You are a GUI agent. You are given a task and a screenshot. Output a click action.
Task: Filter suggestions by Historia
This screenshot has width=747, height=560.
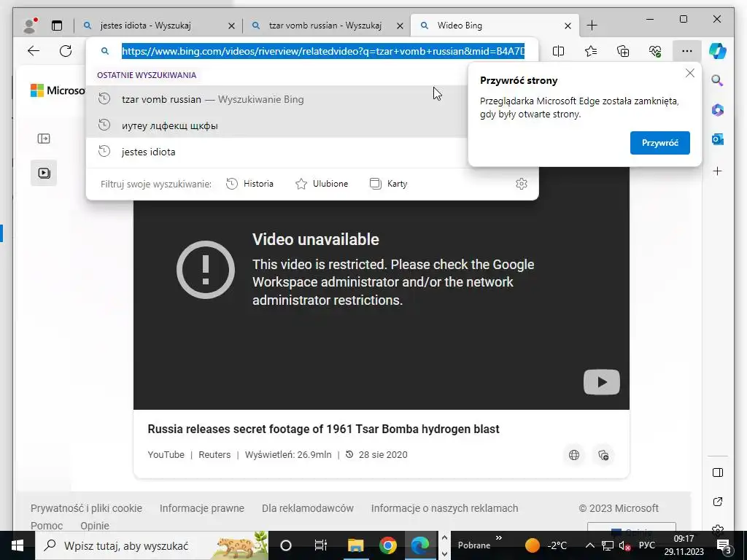click(249, 184)
